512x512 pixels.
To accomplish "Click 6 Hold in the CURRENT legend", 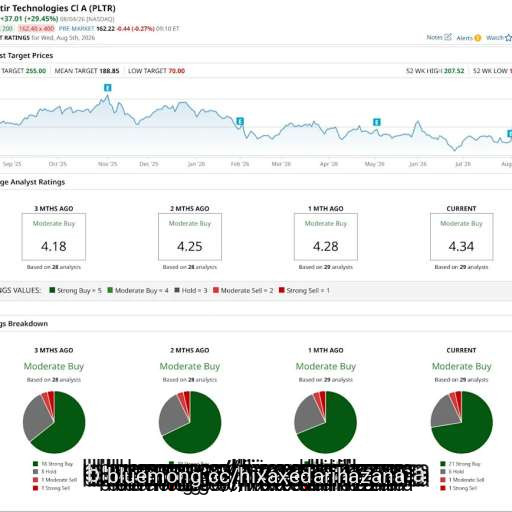I will point(456,472).
